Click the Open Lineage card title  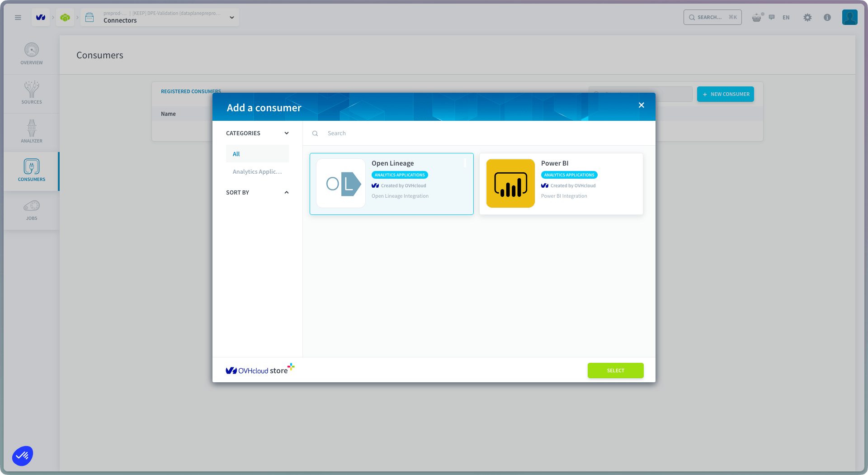(x=393, y=163)
